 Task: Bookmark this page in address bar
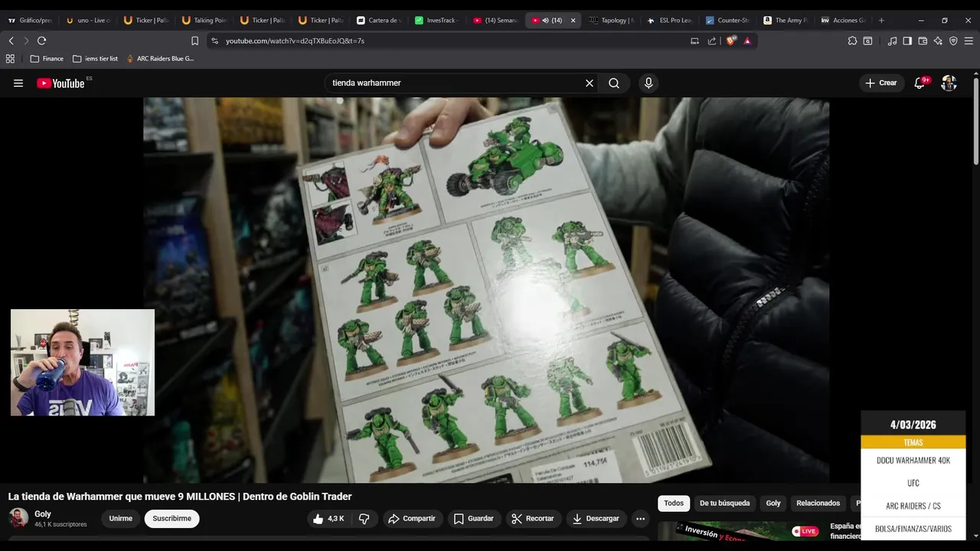194,41
